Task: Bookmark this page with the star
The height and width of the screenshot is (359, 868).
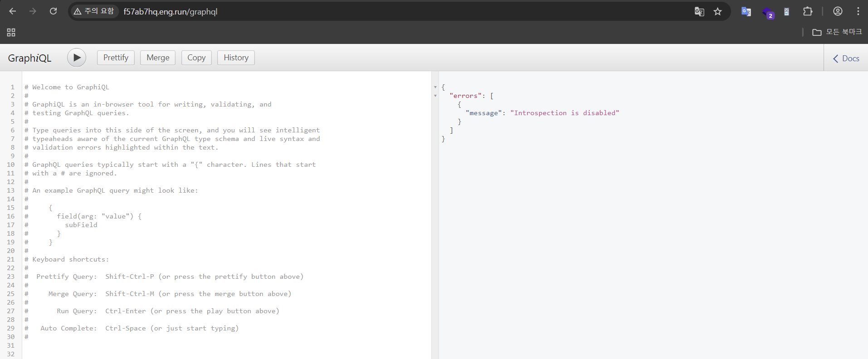Action: click(x=717, y=12)
